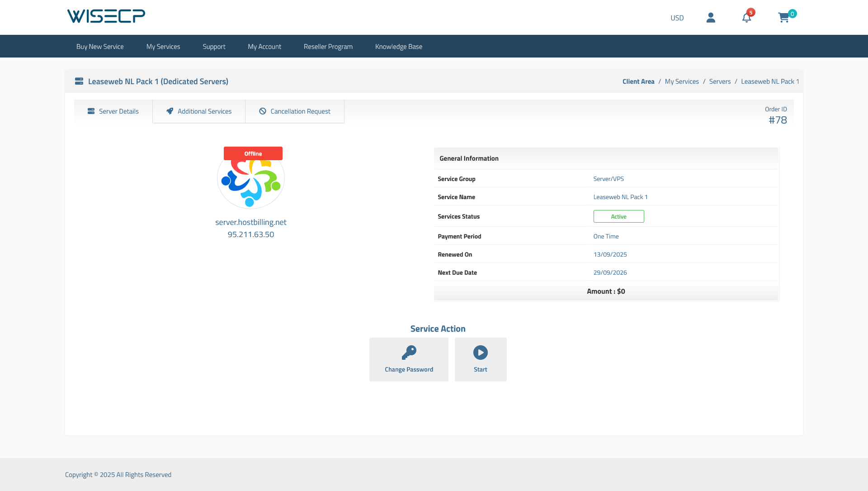This screenshot has width=868, height=491.
Task: Switch to the Cancellation Request tab
Action: [x=295, y=111]
